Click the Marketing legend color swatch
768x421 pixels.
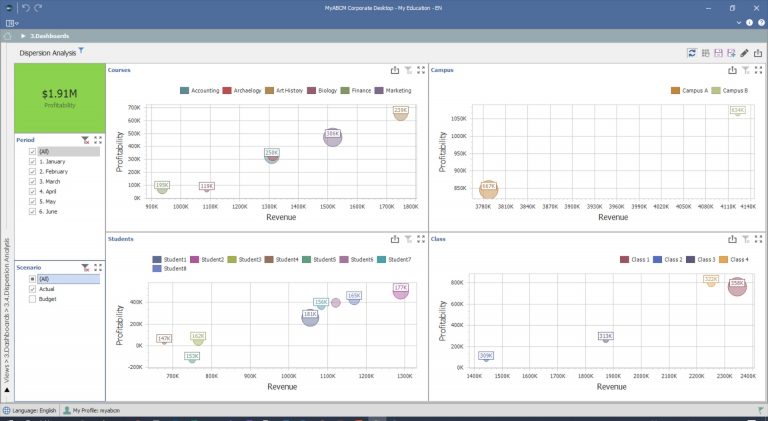tap(378, 91)
